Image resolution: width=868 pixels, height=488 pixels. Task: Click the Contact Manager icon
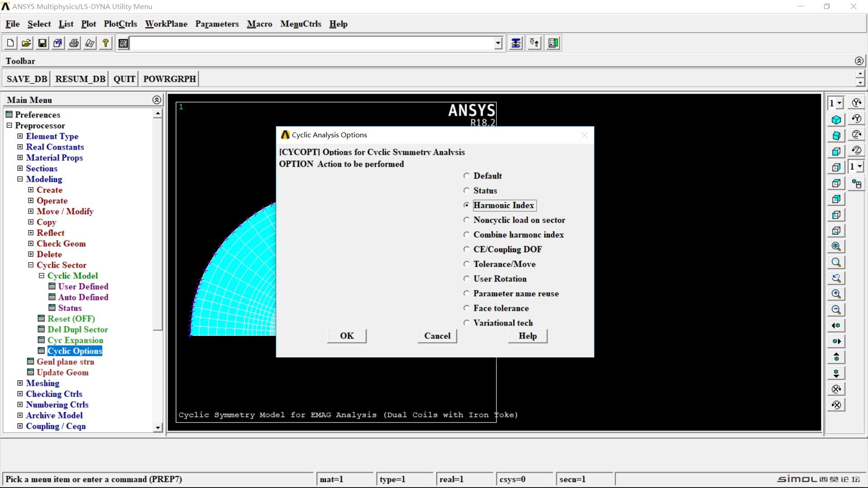tap(553, 43)
